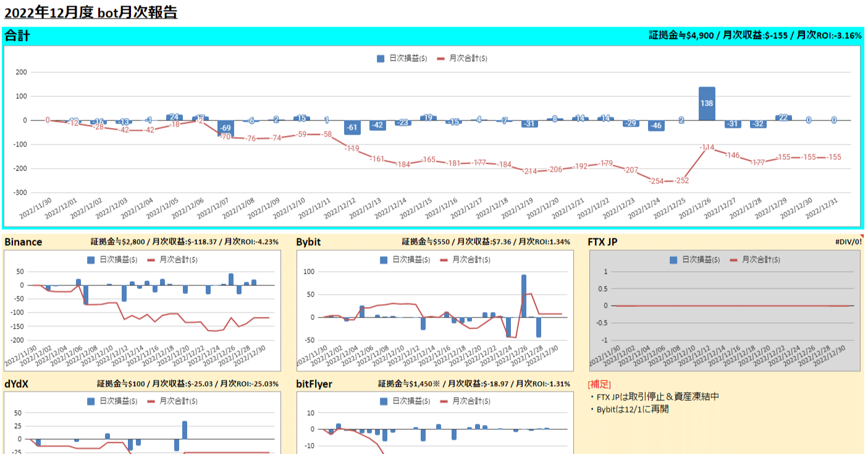Viewport: 868px width, 454px height.
Task: Select the -161 line data label
Action: (x=377, y=159)
